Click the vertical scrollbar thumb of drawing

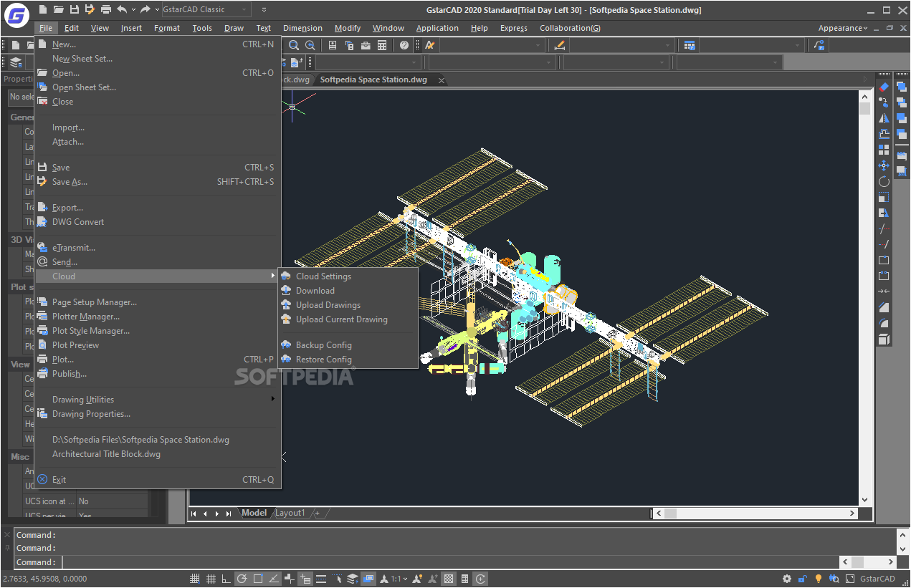pyautogui.click(x=864, y=109)
